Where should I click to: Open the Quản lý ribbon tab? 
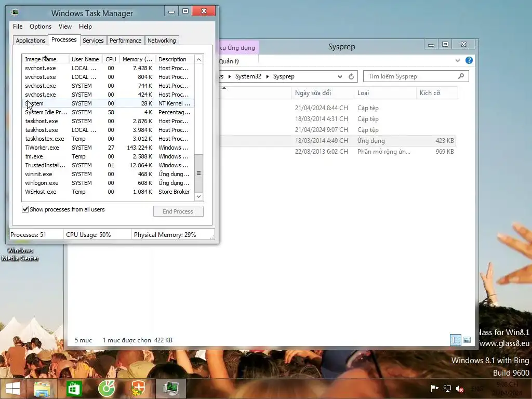pos(229,61)
